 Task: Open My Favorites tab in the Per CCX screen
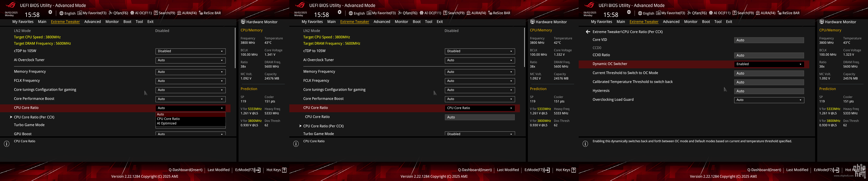[x=601, y=22]
